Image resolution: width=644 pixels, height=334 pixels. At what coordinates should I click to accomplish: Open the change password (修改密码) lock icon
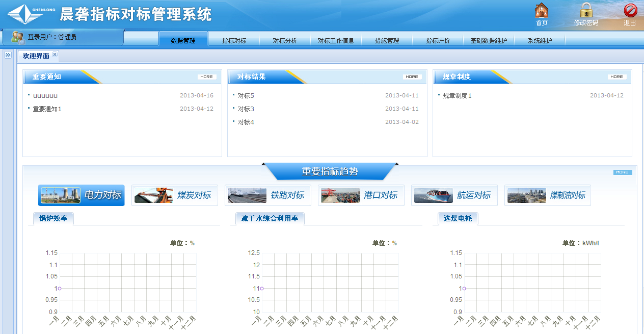tap(586, 11)
